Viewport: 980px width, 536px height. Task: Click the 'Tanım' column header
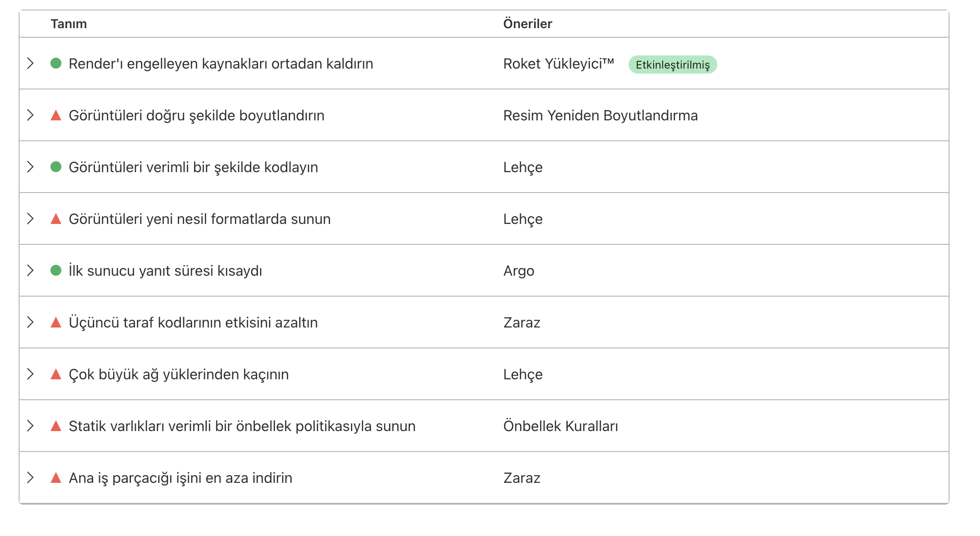[69, 24]
